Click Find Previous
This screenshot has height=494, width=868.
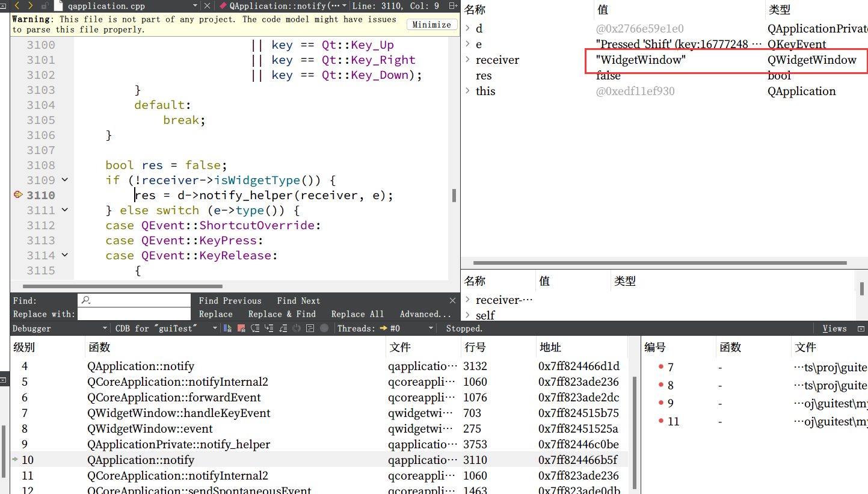point(230,301)
